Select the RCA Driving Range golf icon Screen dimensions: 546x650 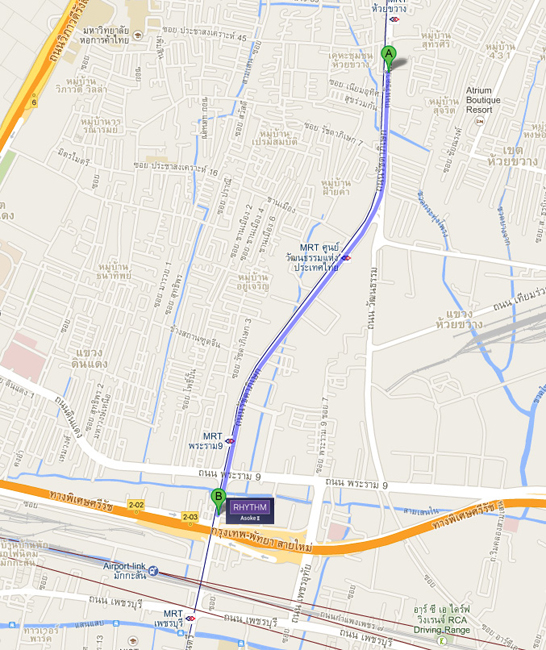[x=442, y=641]
